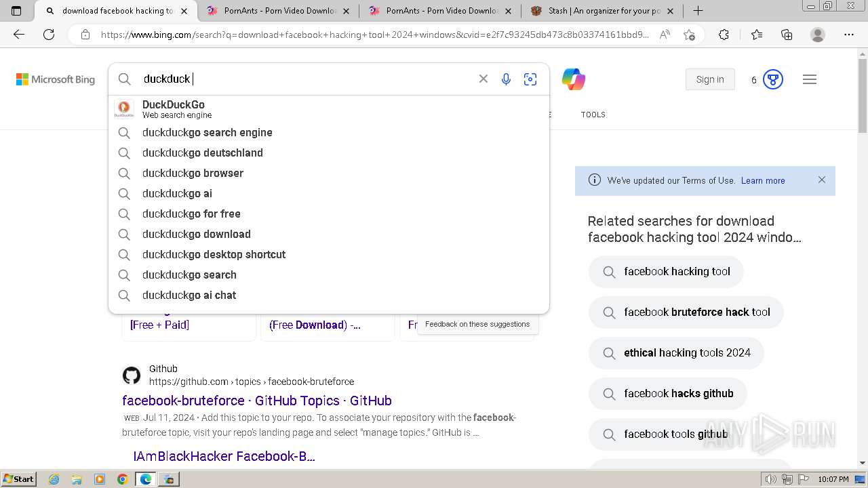868x488 pixels.
Task: Switch to the second PornAnts tab
Action: coord(440,11)
